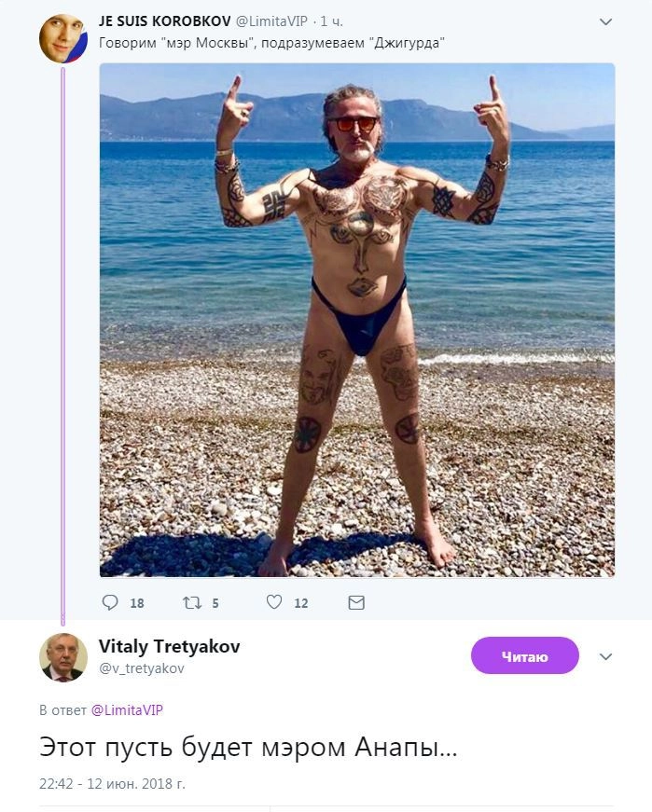Click the reply speech bubble icon

pos(110,602)
